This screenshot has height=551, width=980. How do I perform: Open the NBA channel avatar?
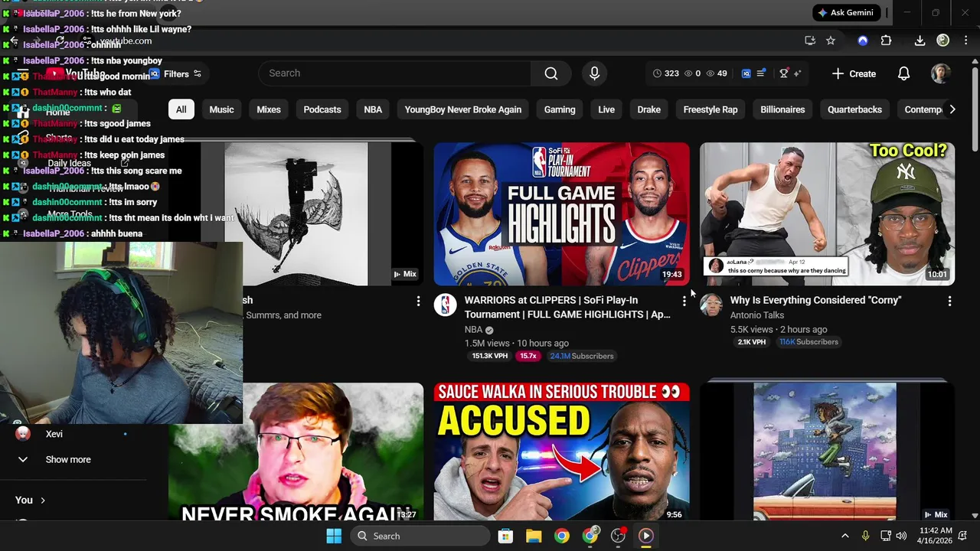tap(446, 305)
